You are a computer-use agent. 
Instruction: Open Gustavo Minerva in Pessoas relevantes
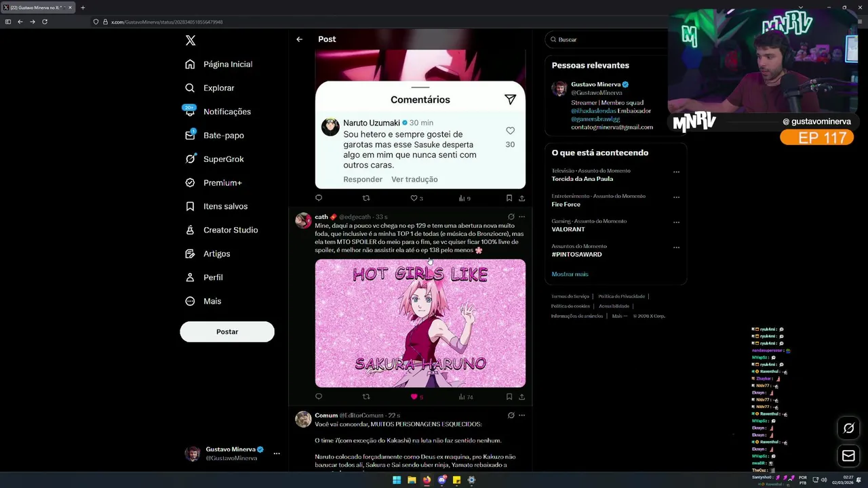click(x=595, y=85)
